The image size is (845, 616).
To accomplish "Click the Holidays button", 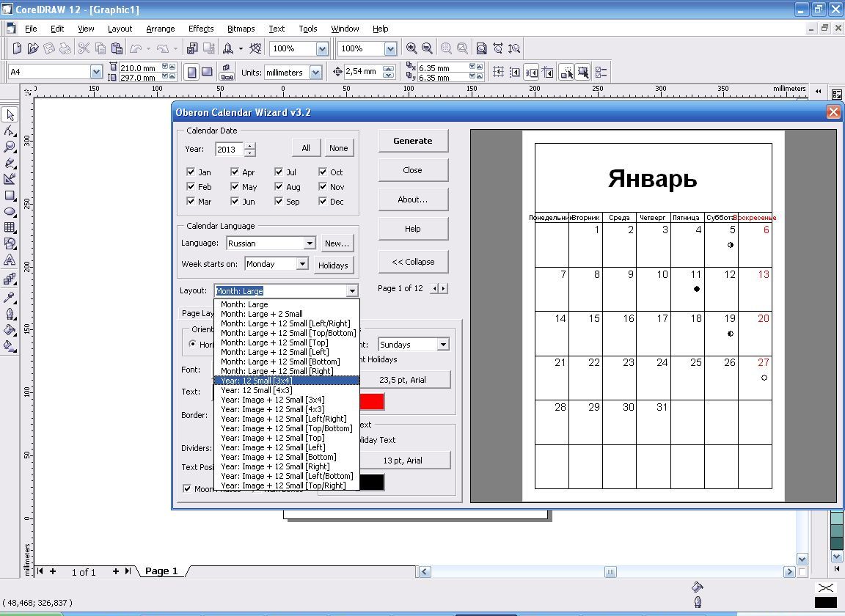I will click(x=334, y=265).
